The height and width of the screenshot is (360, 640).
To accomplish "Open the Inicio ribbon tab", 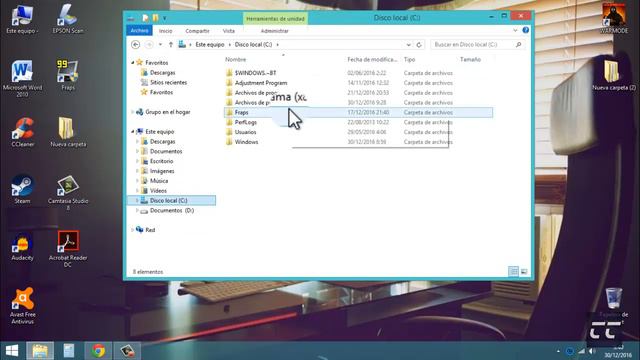I will tap(165, 31).
